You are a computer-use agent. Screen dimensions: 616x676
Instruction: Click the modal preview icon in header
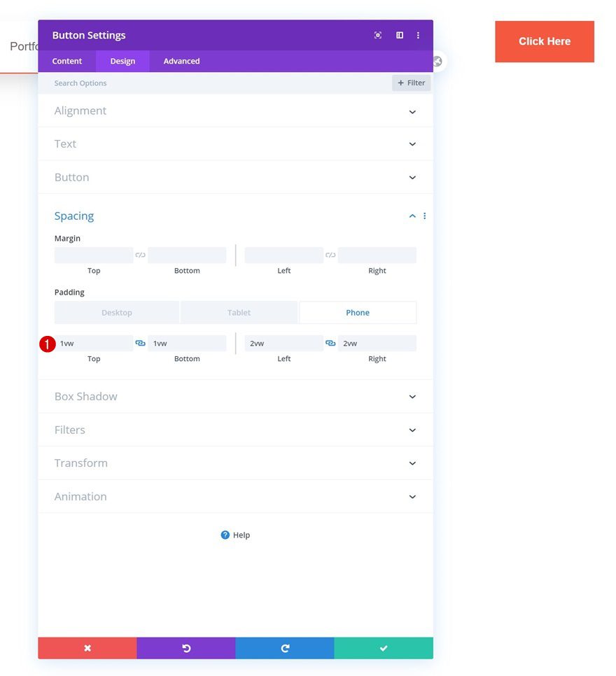point(377,35)
